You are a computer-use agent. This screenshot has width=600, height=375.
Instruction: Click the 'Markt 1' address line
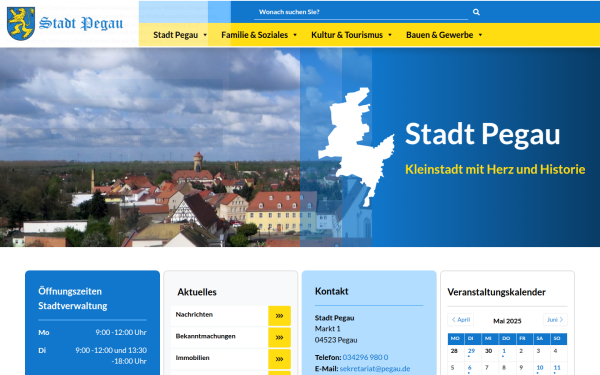[328, 329]
